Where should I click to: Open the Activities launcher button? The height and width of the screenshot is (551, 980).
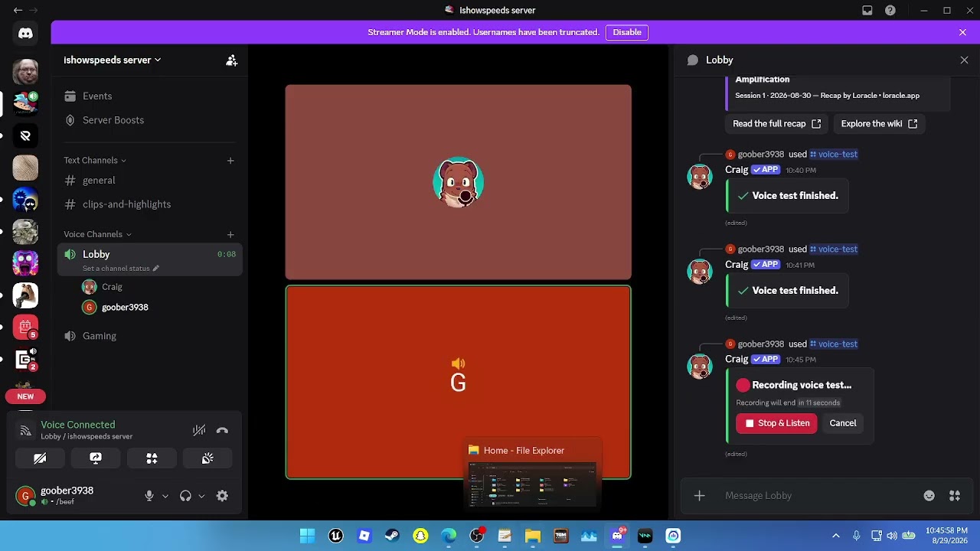[152, 458]
